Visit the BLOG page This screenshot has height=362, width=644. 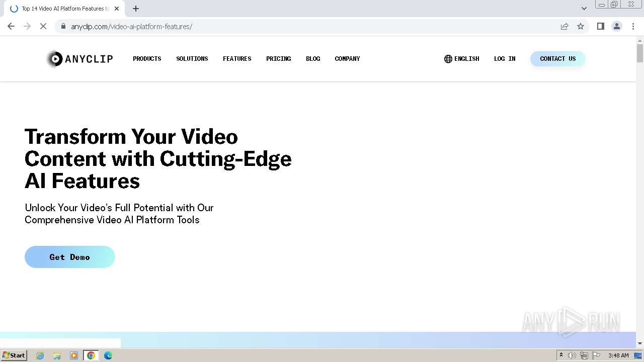(x=313, y=59)
